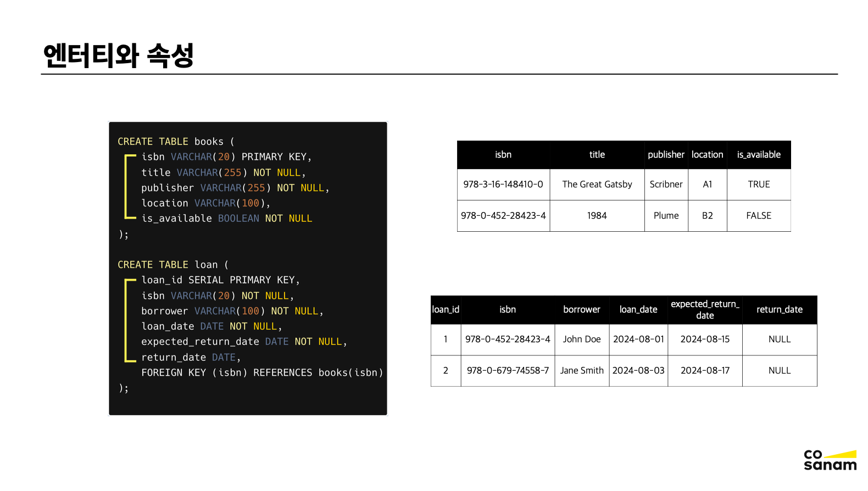Click The Great Gatsby cell
Screen dimensions: 868x491
(x=597, y=185)
